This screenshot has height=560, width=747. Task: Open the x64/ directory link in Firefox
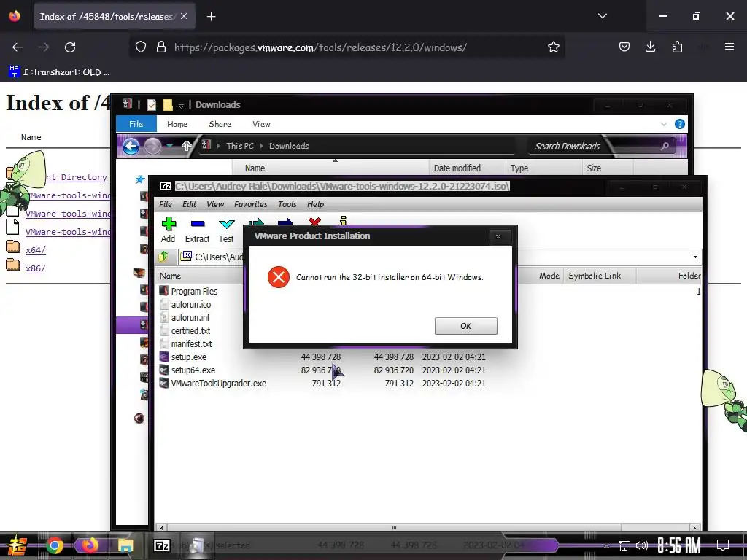[36, 250]
